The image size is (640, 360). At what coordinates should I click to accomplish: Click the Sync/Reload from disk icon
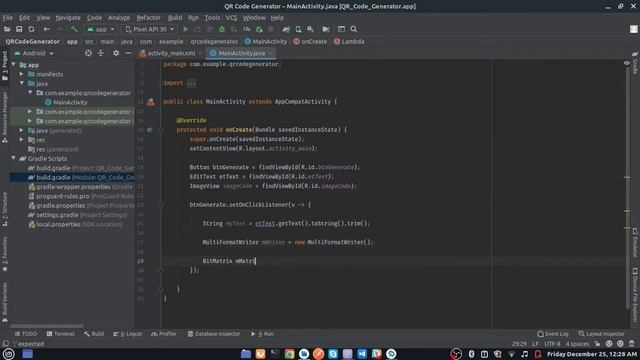click(31, 29)
